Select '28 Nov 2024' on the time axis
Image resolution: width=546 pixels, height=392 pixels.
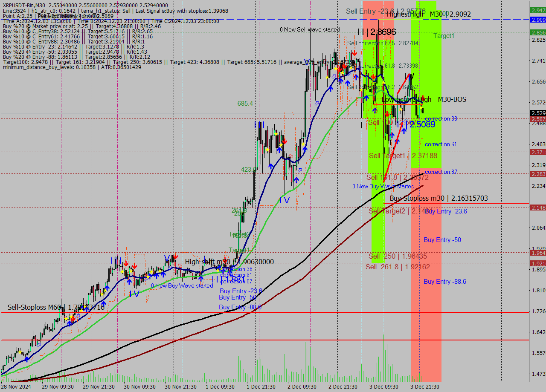coord(15,387)
